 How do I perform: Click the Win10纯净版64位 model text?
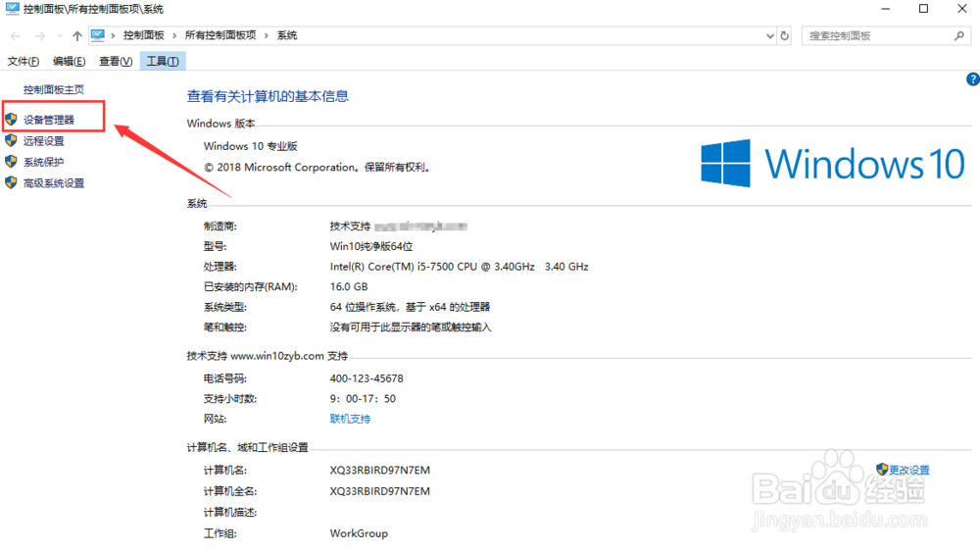(371, 246)
